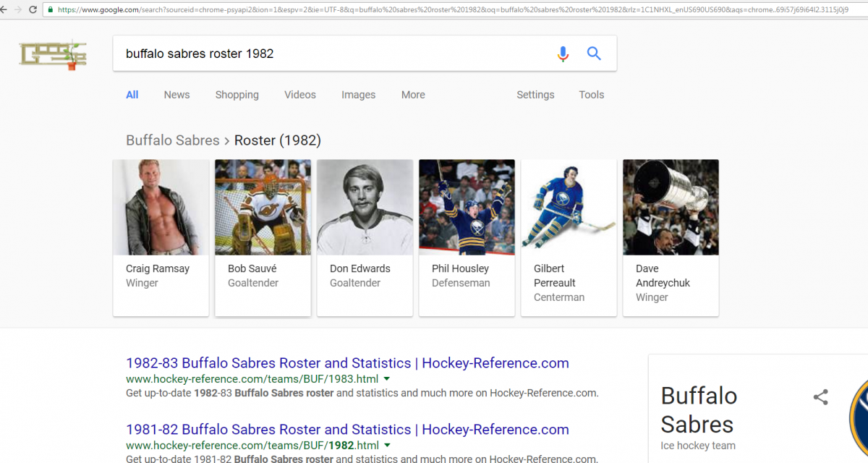Screen dimensions: 868x463
Task: Open the Phil Housley photo
Action: (x=467, y=207)
